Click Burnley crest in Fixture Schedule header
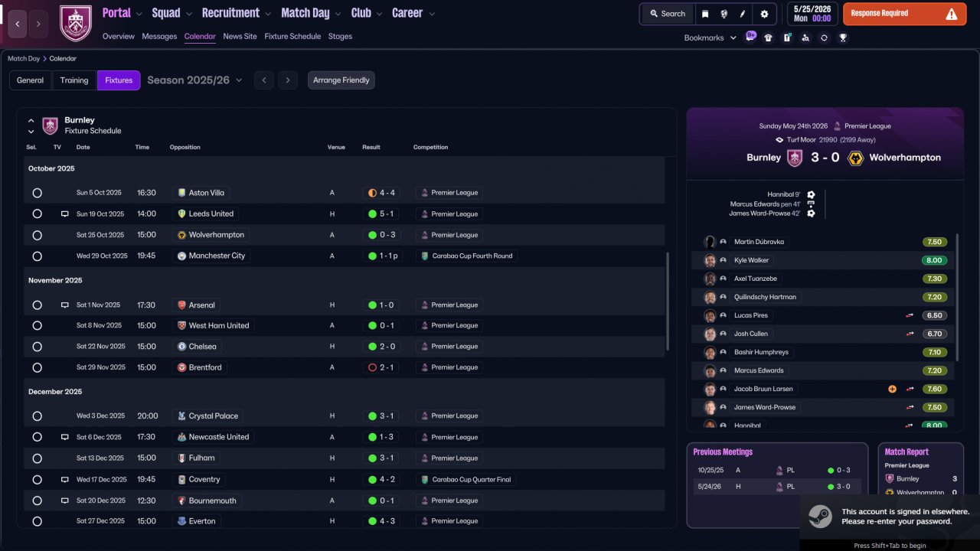Screen dimensions: 980x551 [50, 126]
